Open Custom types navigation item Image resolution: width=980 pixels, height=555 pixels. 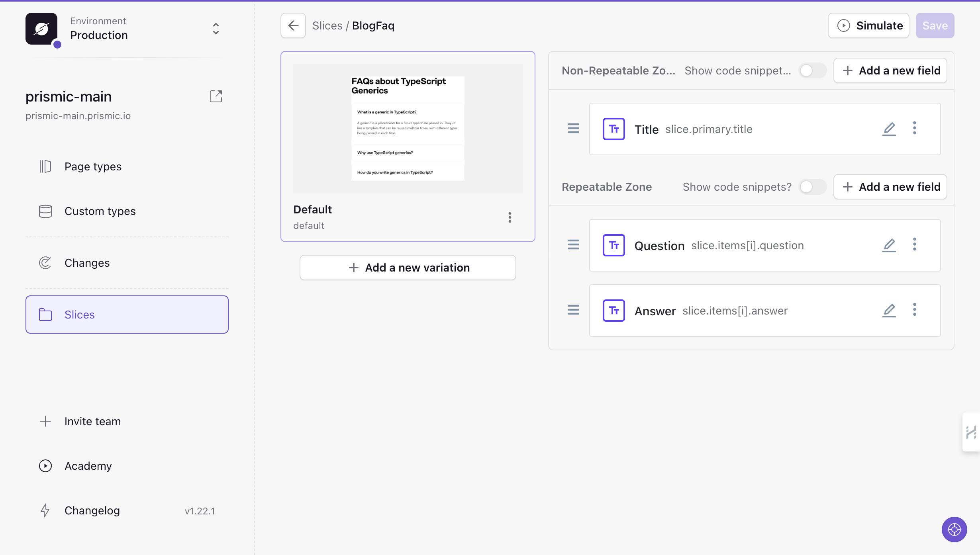pyautogui.click(x=100, y=211)
